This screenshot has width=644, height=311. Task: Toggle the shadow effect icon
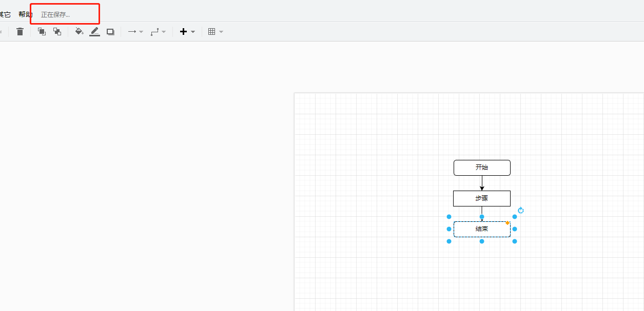click(x=110, y=32)
